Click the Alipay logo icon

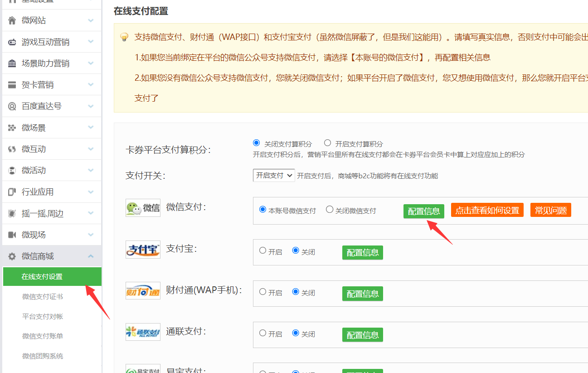coord(143,250)
